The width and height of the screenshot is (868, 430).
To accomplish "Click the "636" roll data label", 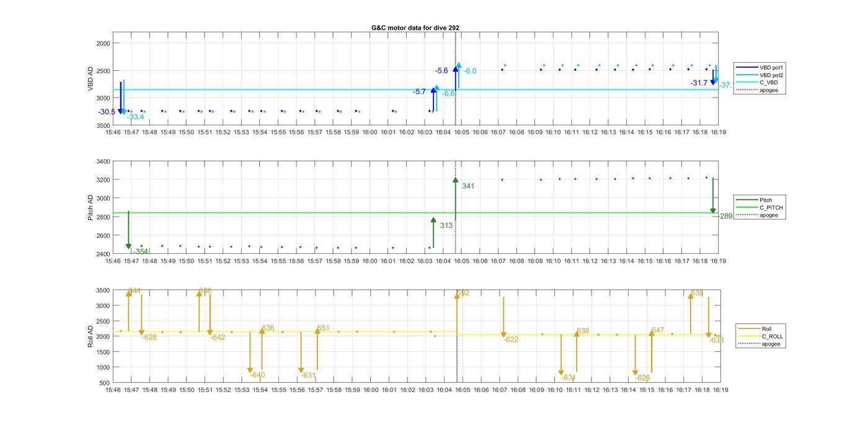I will coord(268,328).
